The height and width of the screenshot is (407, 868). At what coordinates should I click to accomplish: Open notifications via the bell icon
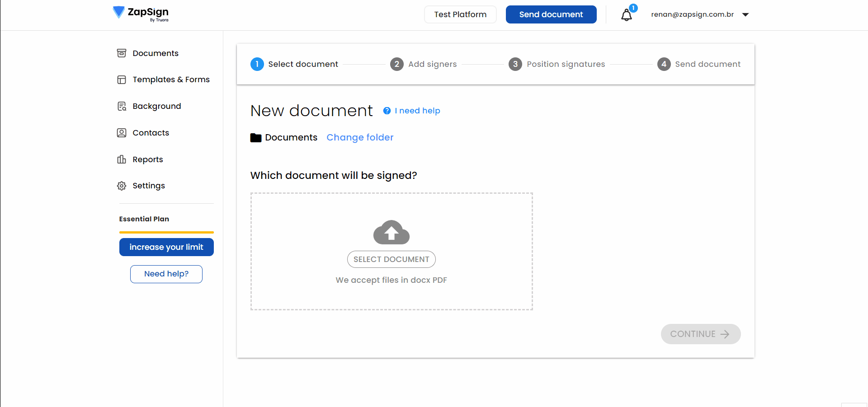(x=627, y=14)
